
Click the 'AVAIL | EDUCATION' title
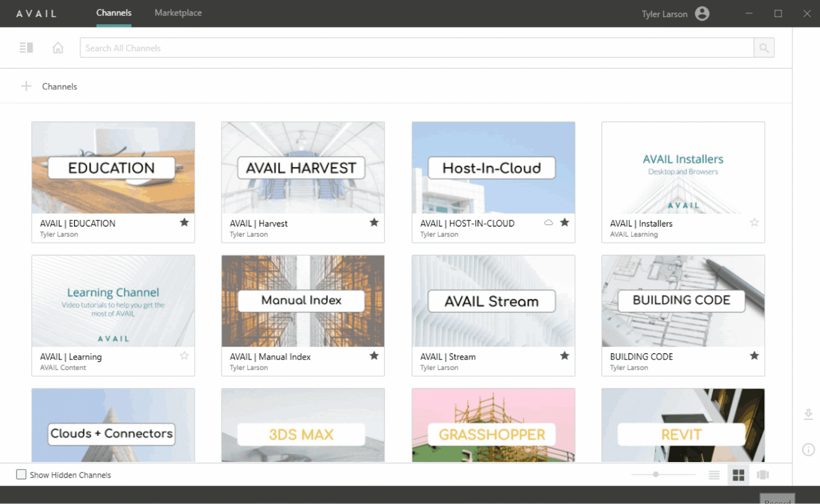point(78,223)
